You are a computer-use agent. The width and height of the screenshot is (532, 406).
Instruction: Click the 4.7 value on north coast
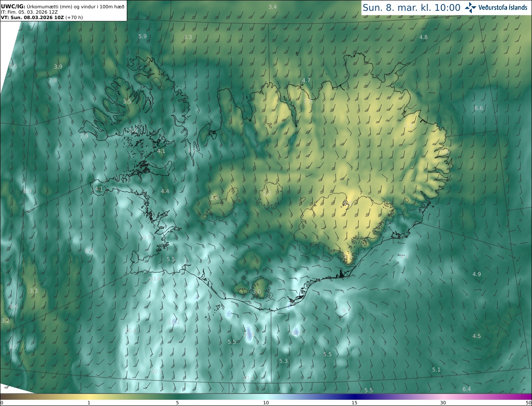pyautogui.click(x=306, y=80)
